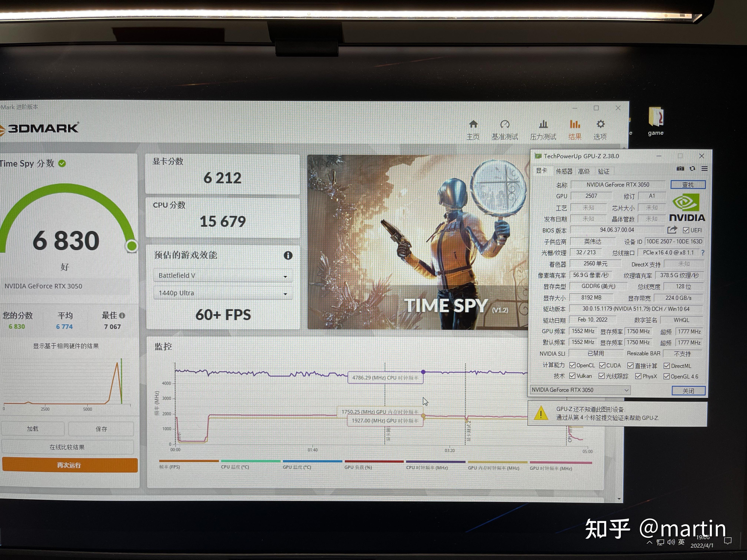Click the Time Spy artwork thumbnail
Screen dimensions: 747x560
point(418,242)
